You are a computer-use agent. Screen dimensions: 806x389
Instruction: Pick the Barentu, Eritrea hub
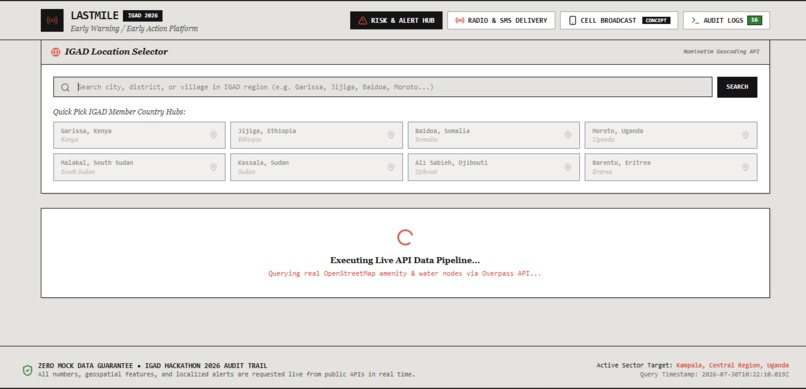671,167
